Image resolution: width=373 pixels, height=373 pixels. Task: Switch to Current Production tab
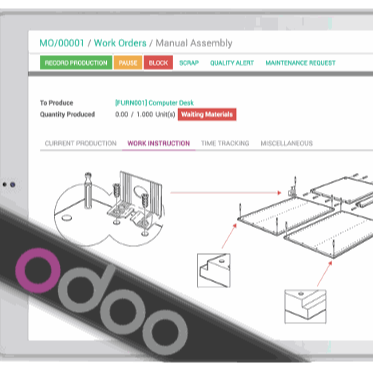pyautogui.click(x=81, y=143)
